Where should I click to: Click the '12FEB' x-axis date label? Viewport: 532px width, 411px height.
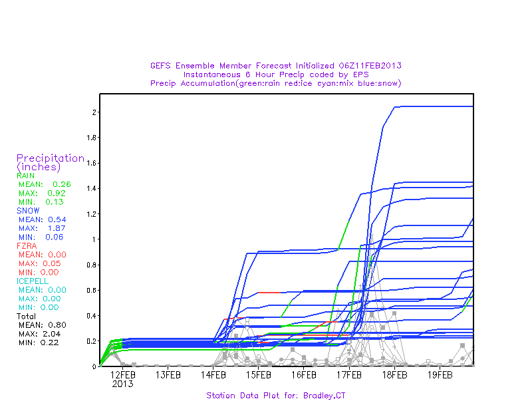pos(123,375)
